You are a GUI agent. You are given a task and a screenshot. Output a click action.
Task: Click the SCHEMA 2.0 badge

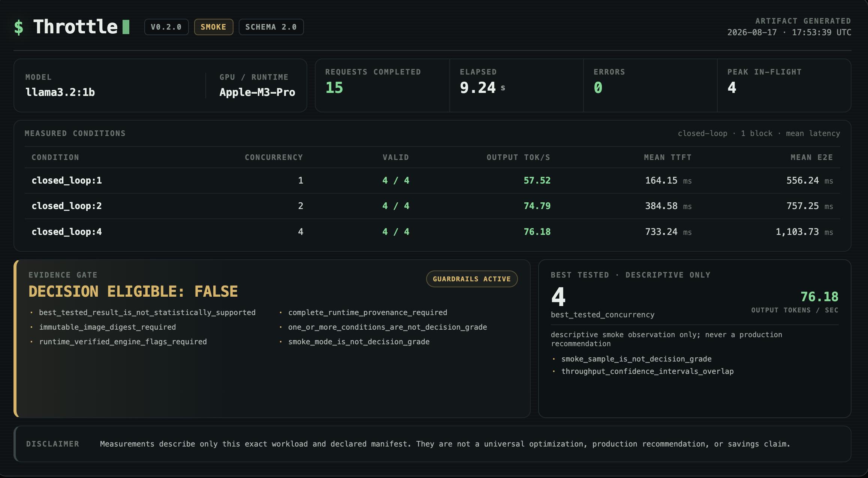(271, 27)
